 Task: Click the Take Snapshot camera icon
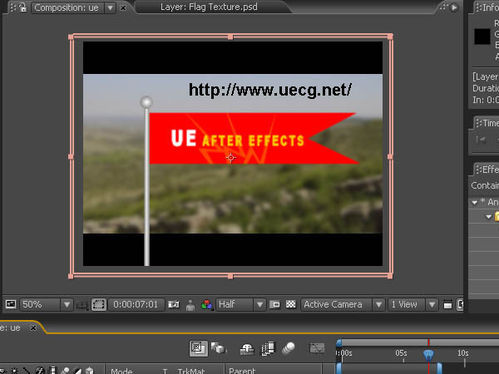(x=174, y=304)
